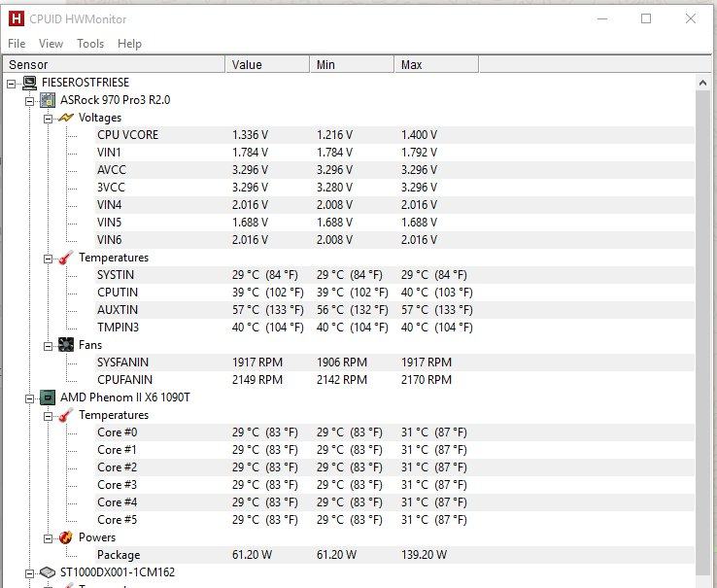The image size is (717, 588).
Task: Select the 3VCC voltage row
Action: 394,188
